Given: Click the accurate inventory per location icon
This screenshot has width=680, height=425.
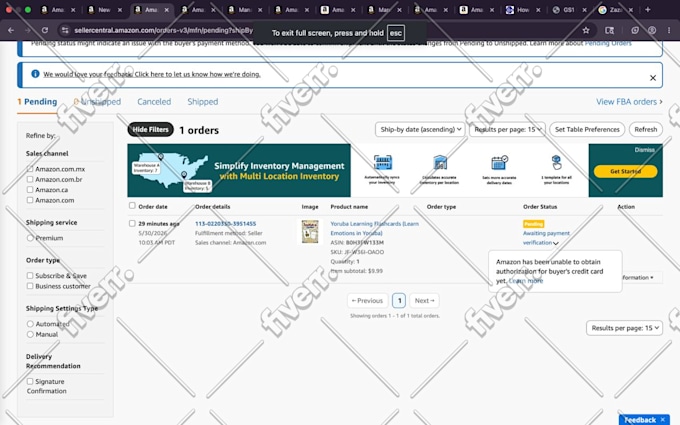Looking at the screenshot, I should tap(440, 163).
